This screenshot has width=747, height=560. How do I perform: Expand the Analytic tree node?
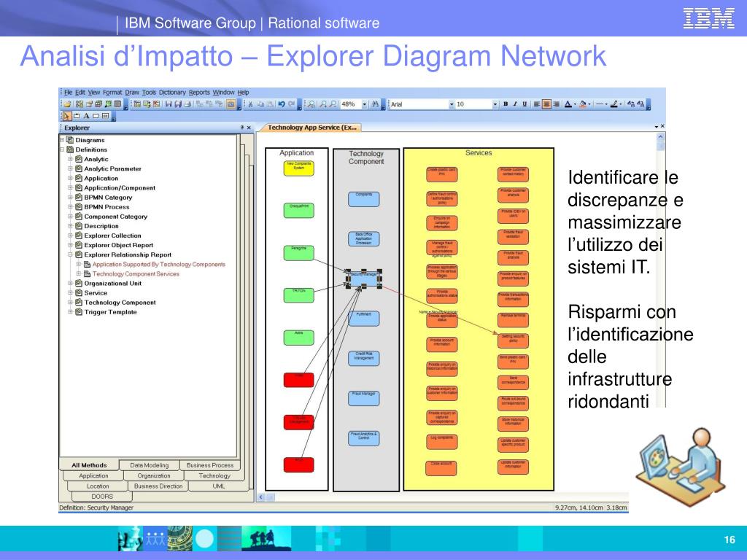70,159
